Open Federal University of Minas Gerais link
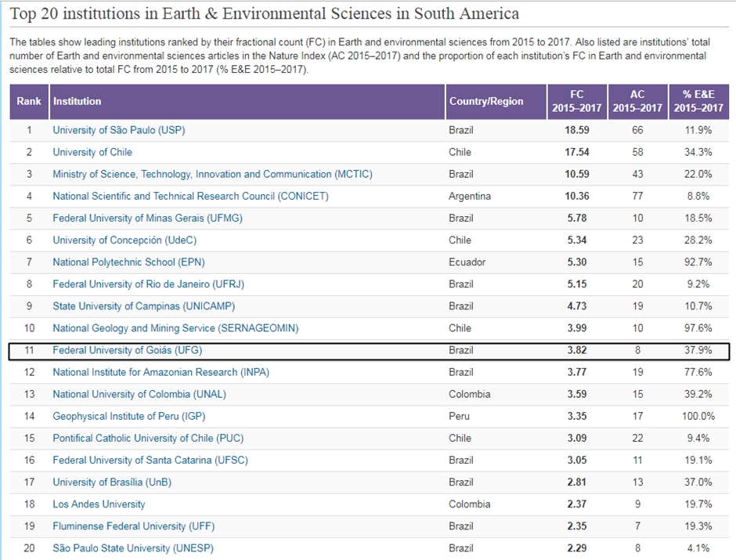 (x=147, y=218)
